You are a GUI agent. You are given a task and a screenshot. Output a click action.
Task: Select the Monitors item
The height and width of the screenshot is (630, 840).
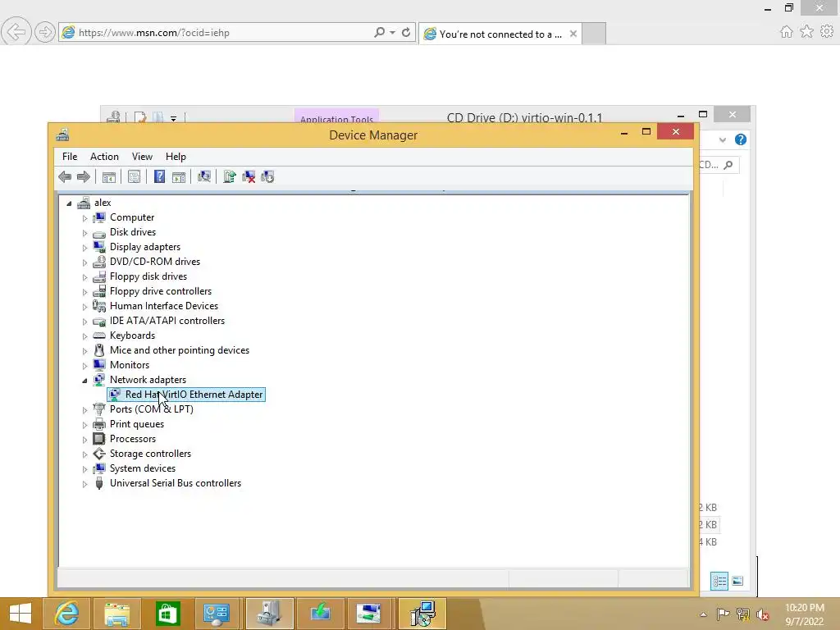coord(130,365)
